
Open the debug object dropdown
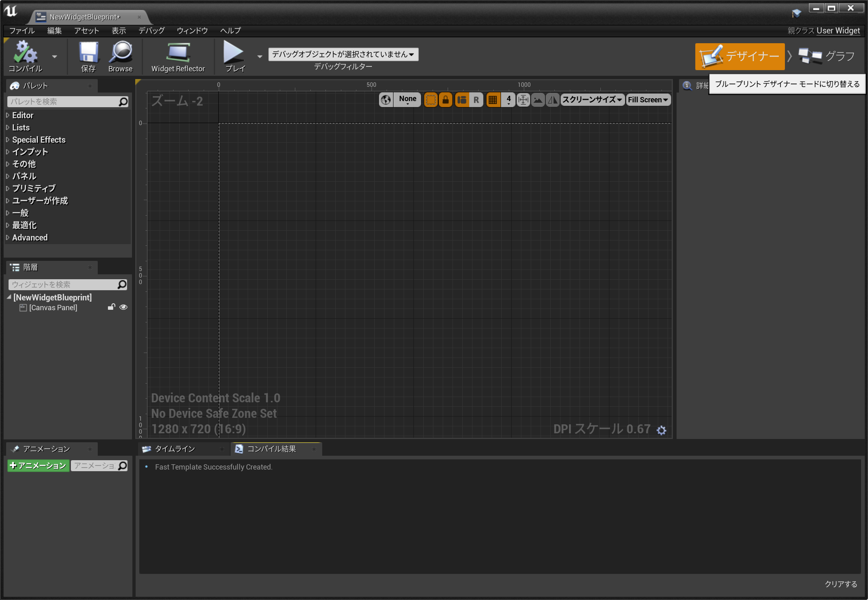click(x=343, y=54)
